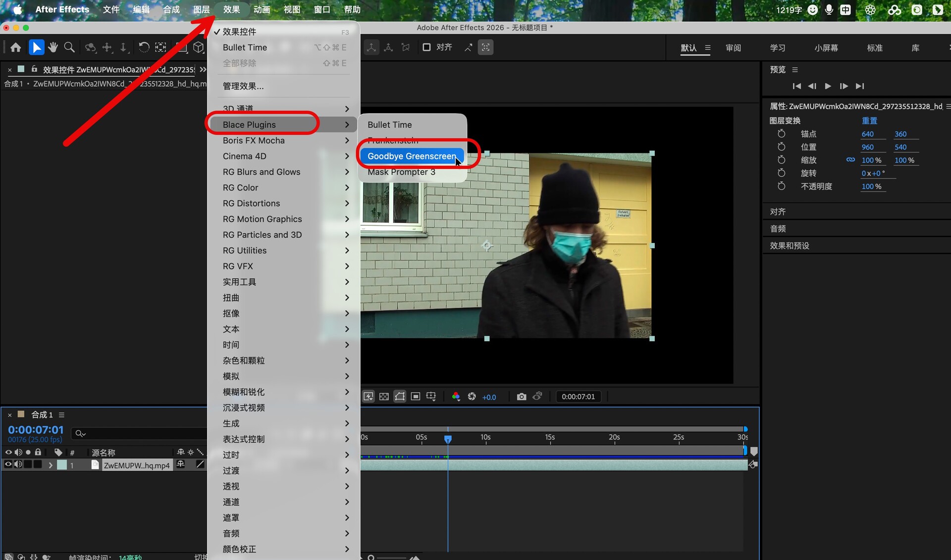Enable the 对齐 snapping checkbox

[426, 48]
